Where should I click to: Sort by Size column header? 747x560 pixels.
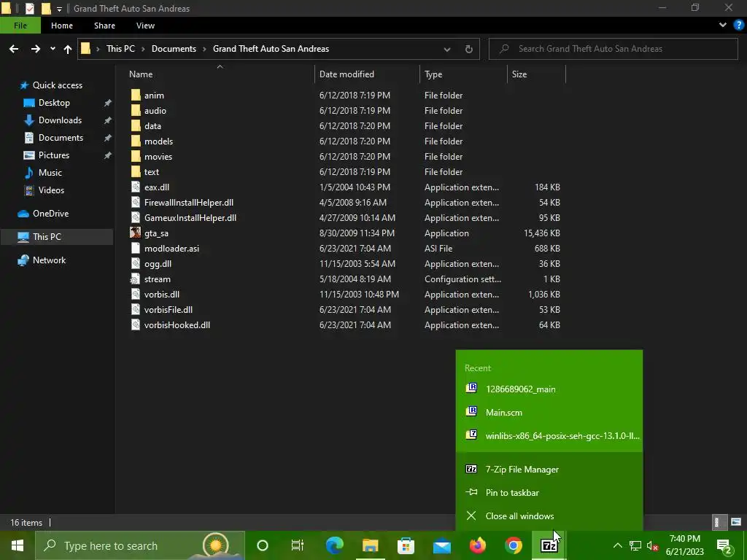click(519, 74)
